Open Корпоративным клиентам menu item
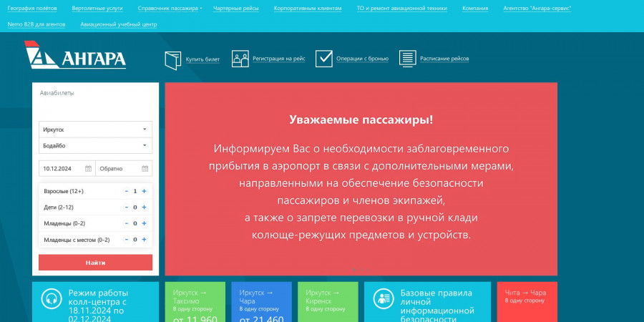The image size is (644, 322). point(308,8)
